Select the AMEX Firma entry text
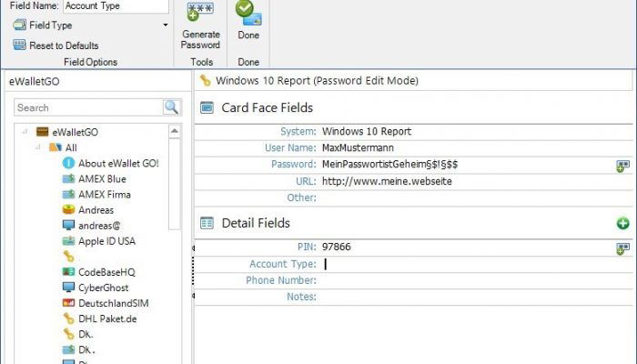Image resolution: width=637 pixels, height=364 pixels. (105, 194)
